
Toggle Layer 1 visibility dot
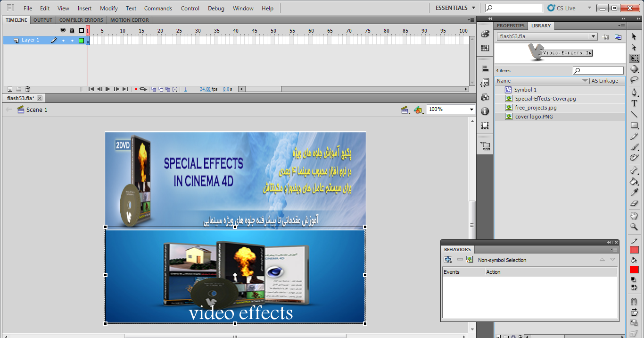pyautogui.click(x=63, y=41)
